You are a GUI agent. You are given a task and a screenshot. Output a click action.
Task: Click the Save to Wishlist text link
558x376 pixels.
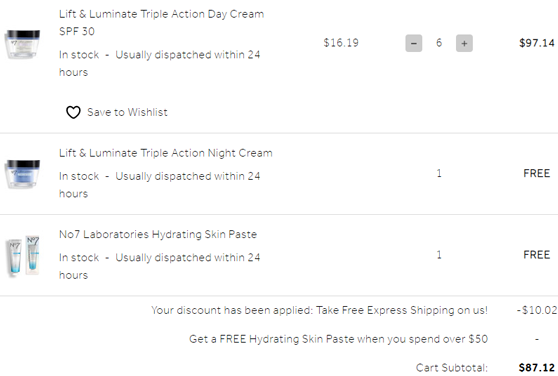coord(127,112)
